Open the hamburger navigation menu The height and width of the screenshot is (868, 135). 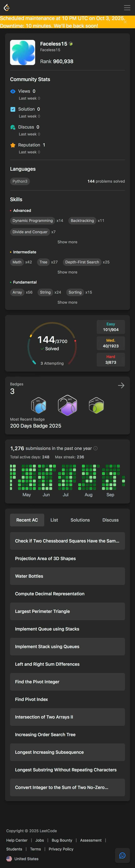[x=127, y=7]
